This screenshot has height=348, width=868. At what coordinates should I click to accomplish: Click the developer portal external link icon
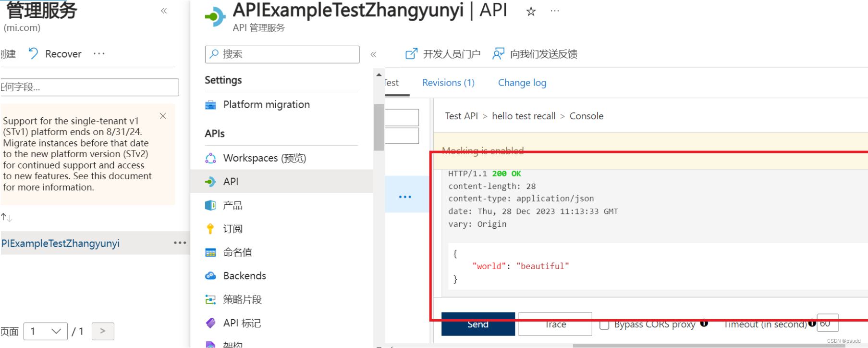(411, 54)
